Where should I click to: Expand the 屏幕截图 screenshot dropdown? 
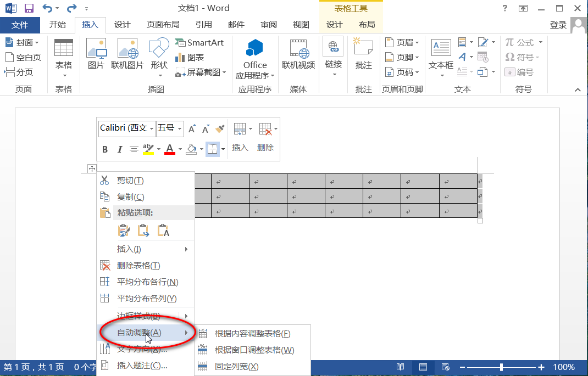224,72
